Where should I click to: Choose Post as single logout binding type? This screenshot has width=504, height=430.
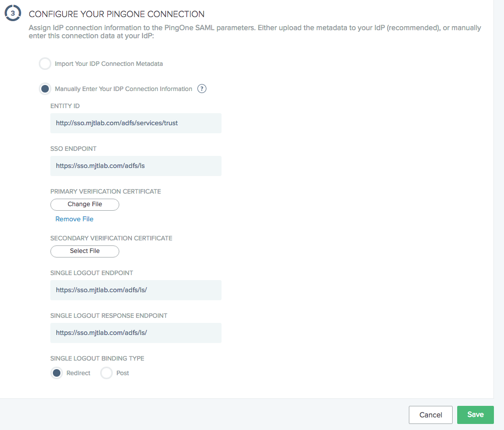coord(106,373)
